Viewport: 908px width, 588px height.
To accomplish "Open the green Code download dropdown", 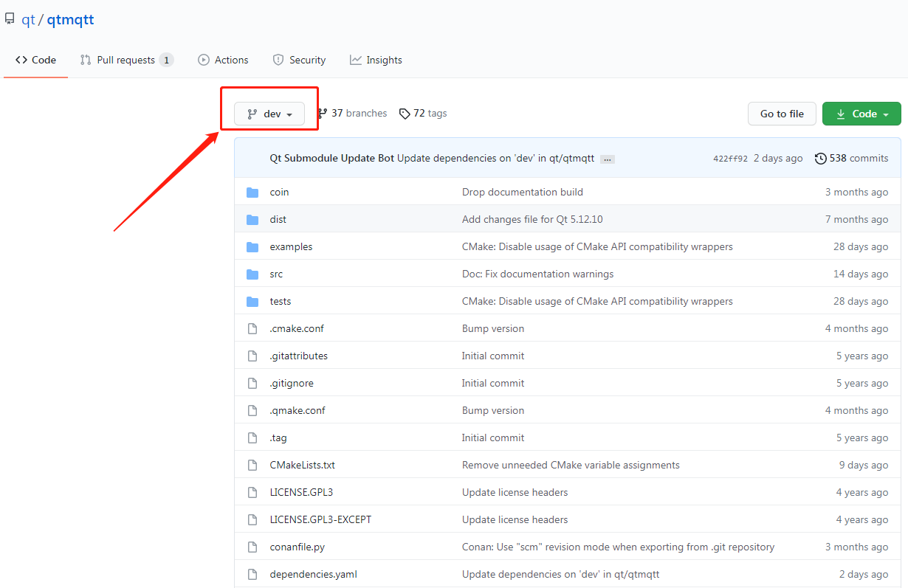I will [x=861, y=114].
